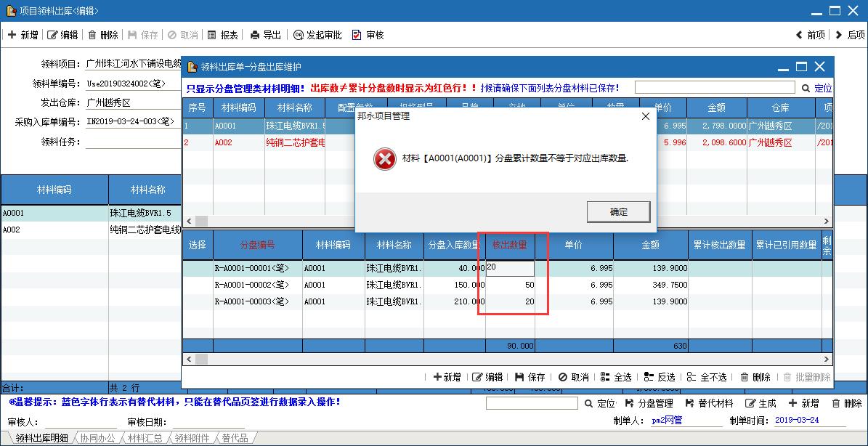
Task: Click 审核 icon in top toolbar
Action: click(x=357, y=35)
